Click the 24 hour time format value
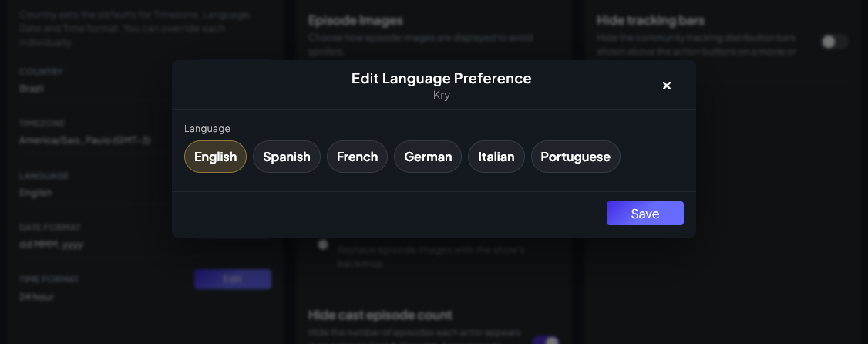Image resolution: width=868 pixels, height=344 pixels. click(36, 297)
